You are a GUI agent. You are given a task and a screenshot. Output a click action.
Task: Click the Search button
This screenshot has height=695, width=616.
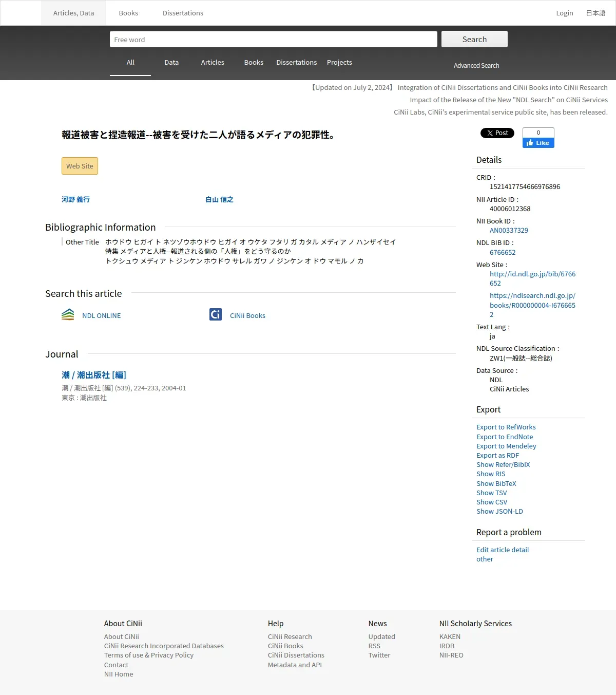pyautogui.click(x=474, y=39)
